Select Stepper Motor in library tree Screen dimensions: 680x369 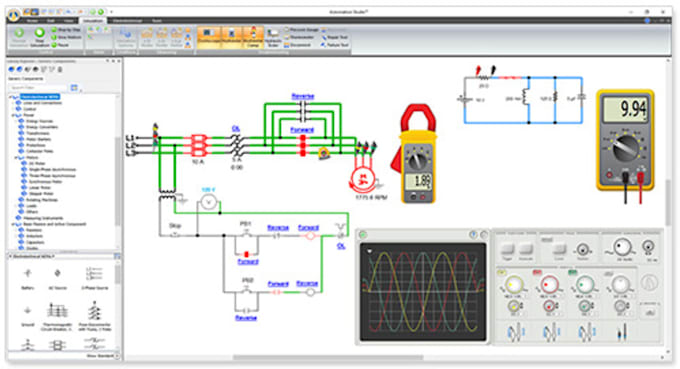[x=41, y=194]
